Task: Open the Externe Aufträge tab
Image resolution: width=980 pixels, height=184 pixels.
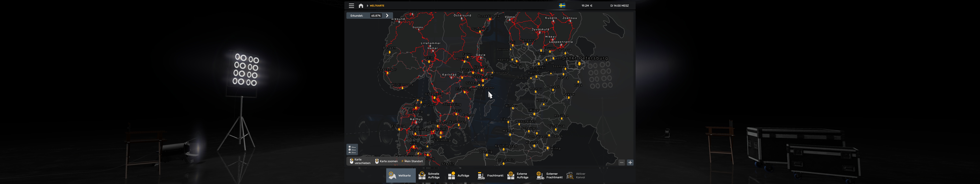Action: pyautogui.click(x=518, y=176)
